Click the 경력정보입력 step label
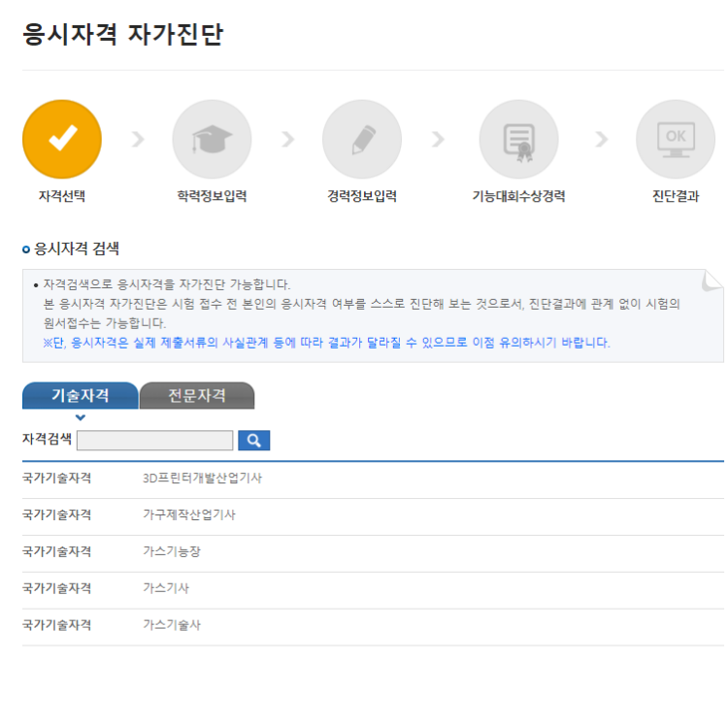Image resolution: width=728 pixels, height=728 pixels. 362,196
